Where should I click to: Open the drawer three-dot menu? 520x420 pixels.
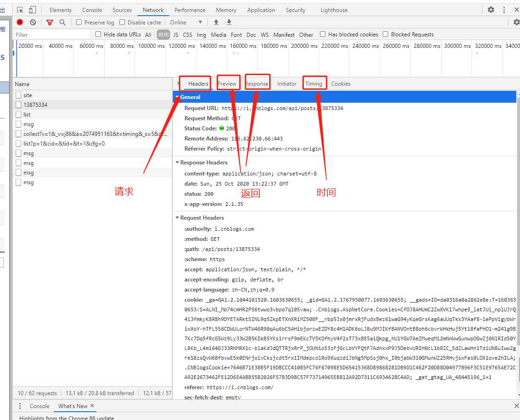point(20,406)
